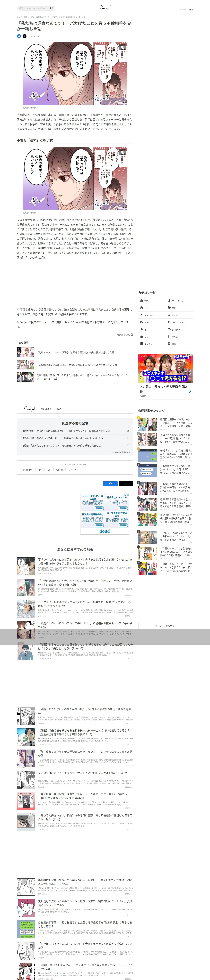Click the トップ breadcrumb link

(x=19, y=17)
